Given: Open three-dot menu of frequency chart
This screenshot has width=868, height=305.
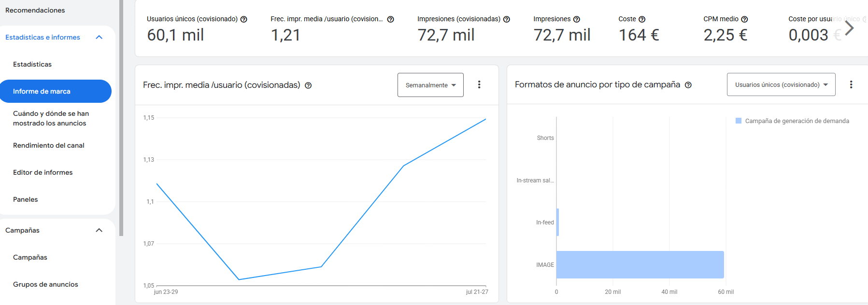Looking at the screenshot, I should pos(479,84).
